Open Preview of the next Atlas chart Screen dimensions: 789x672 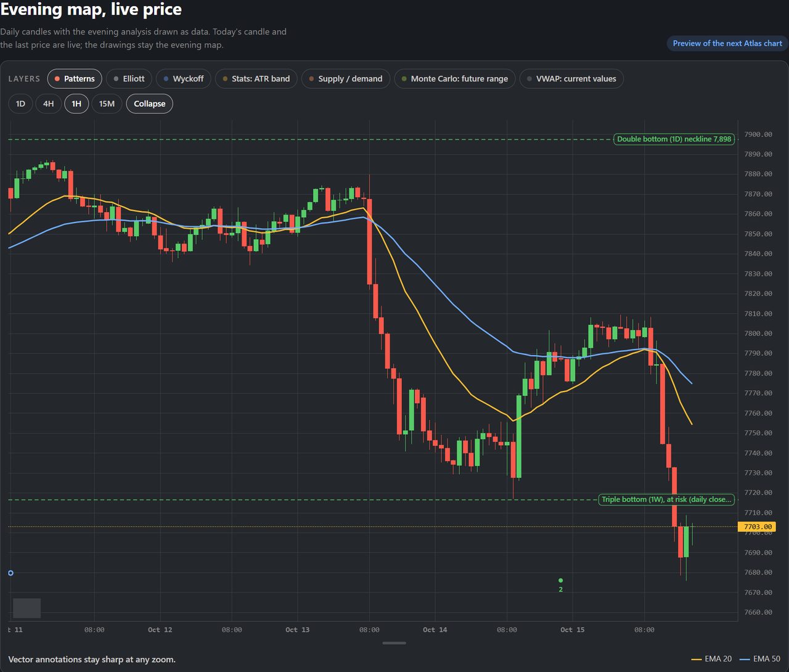(x=727, y=43)
